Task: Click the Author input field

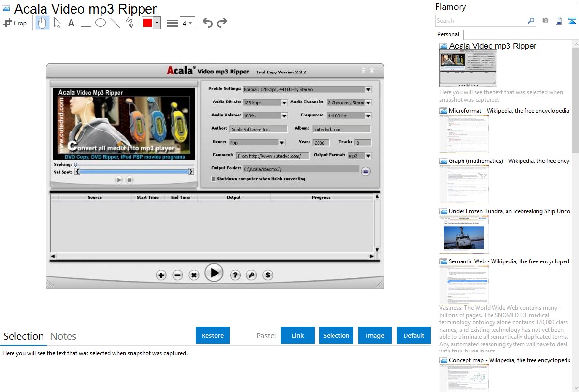Action: [259, 129]
